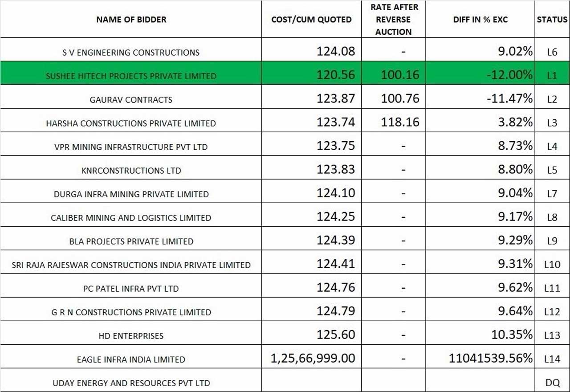The height and width of the screenshot is (392, 570).
Task: Select the 118.16 reverse auction rate
Action: pos(400,122)
